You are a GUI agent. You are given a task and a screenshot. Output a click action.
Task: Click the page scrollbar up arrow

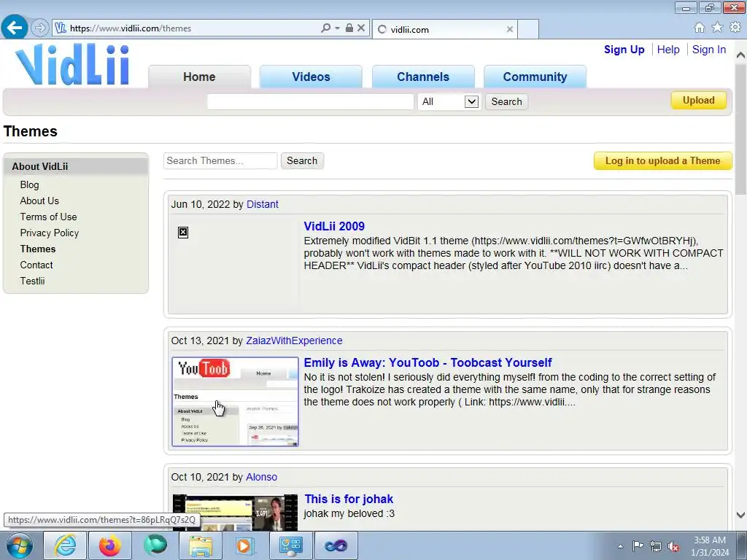click(740, 55)
